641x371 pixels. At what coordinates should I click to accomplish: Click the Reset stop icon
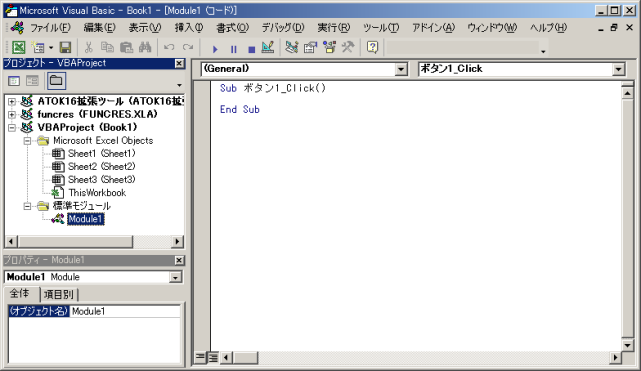point(251,49)
